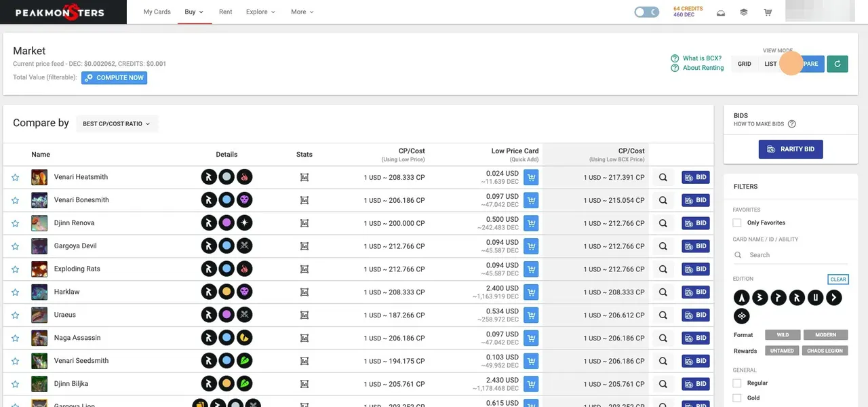Place a bid on Venari Bonesmith

[696, 200]
